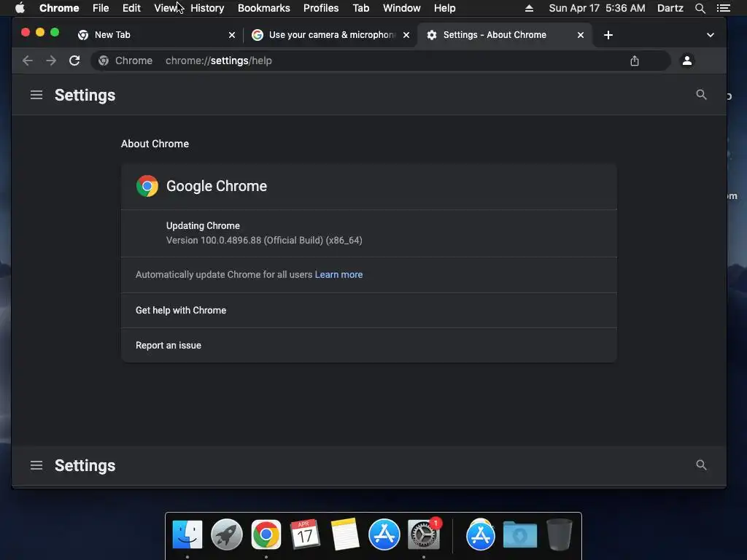Screen dimensions: 747x560
Task: Click the Version 100.0.4896.88 text
Action: coord(264,241)
